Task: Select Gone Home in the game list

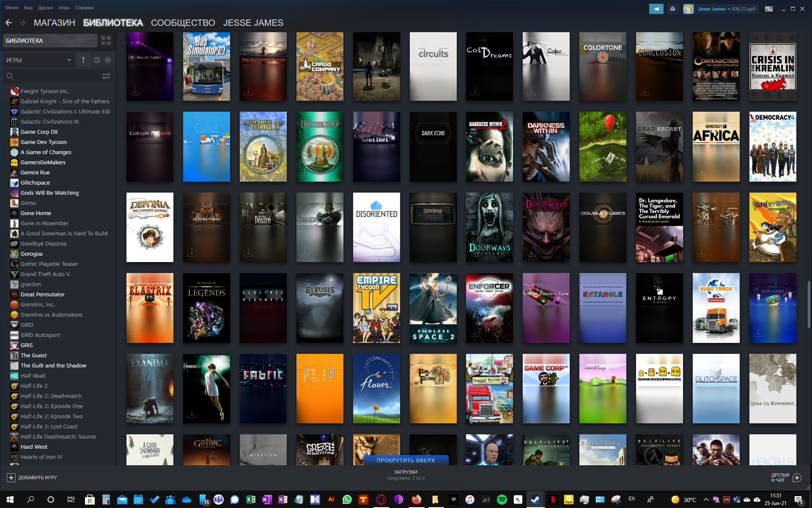Action: (x=36, y=213)
